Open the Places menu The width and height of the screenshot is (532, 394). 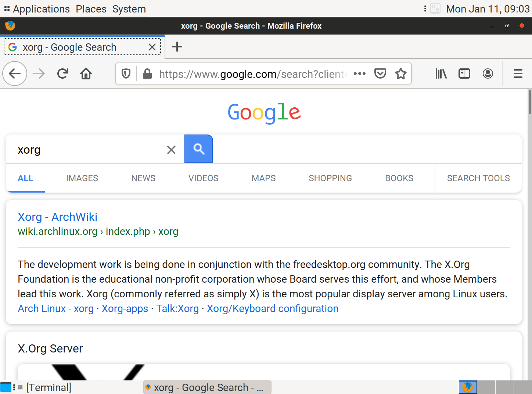coord(91,9)
